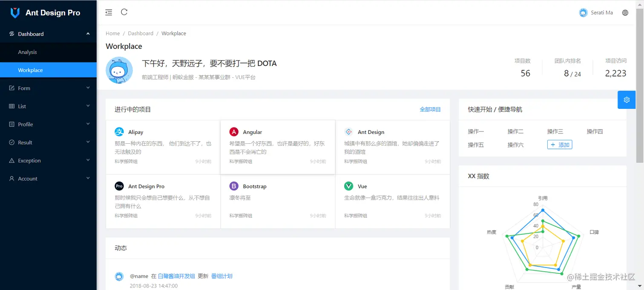This screenshot has height=290, width=644.
Task: Open the 全部项目 link
Action: tap(430, 109)
